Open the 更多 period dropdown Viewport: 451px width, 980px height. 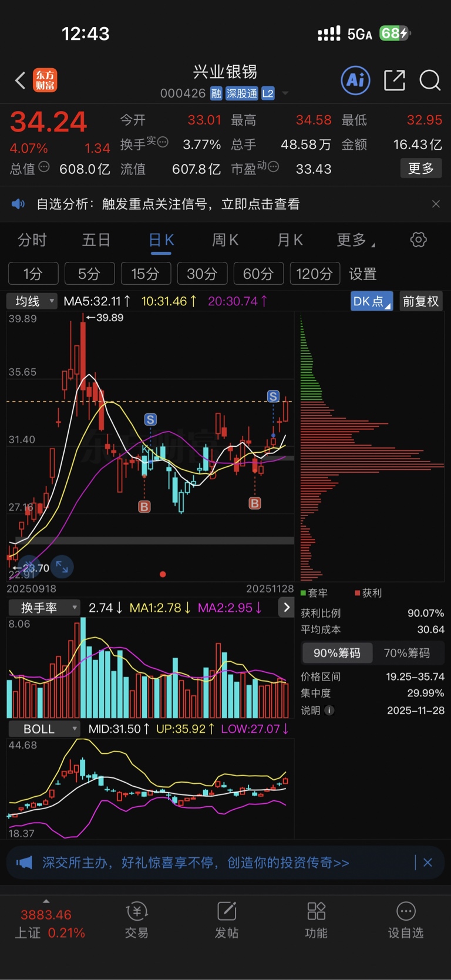(356, 240)
